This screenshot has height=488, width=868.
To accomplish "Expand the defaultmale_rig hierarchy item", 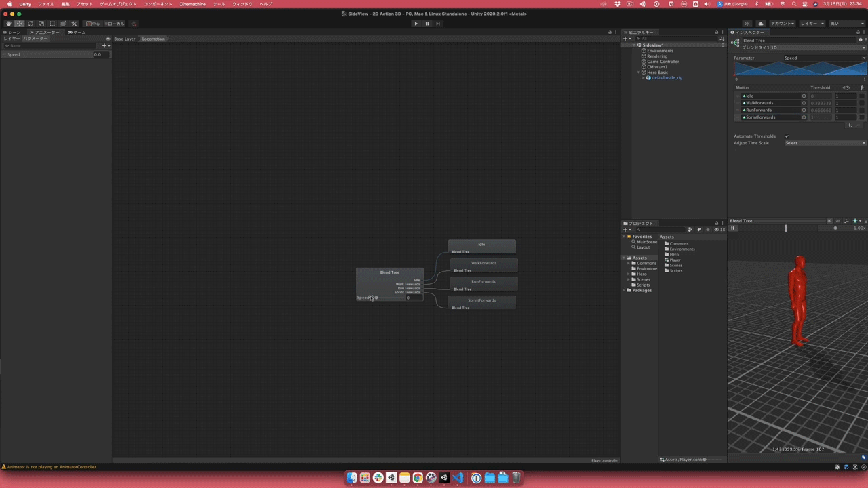I will [643, 78].
